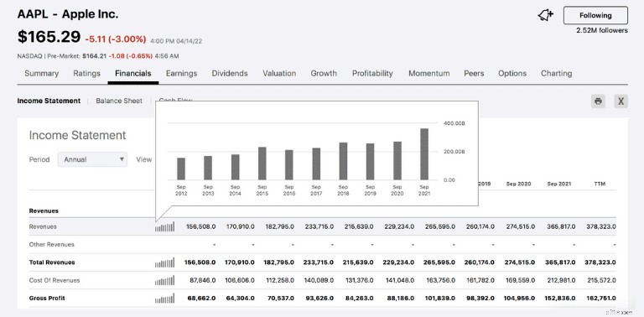Image resolution: width=644 pixels, height=317 pixels.
Task: Click the AAPL - Apple Inc. title
Action: pyautogui.click(x=68, y=14)
